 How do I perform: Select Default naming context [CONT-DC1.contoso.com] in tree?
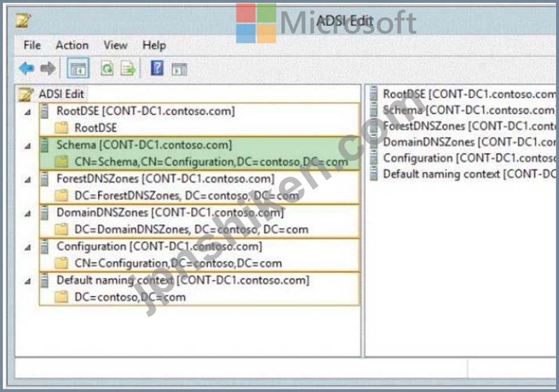point(183,281)
